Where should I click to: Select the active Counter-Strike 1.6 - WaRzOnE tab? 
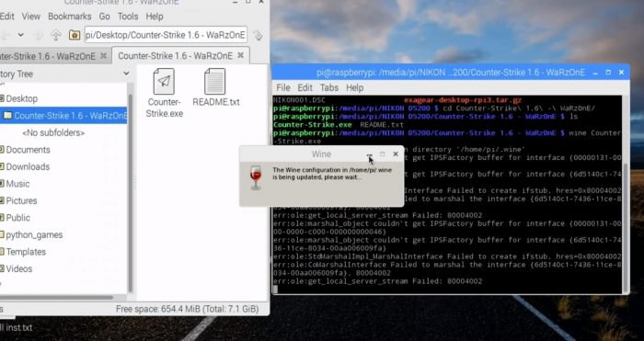coord(176,56)
